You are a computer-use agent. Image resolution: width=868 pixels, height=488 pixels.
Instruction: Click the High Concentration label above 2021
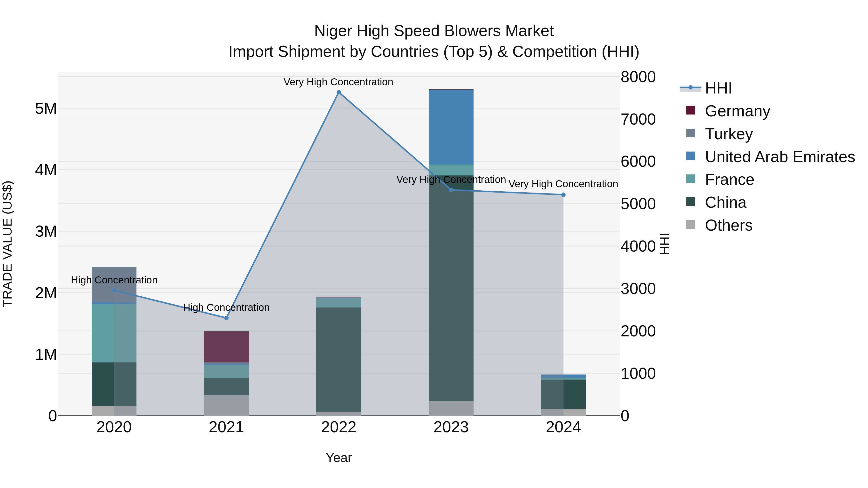(x=226, y=308)
